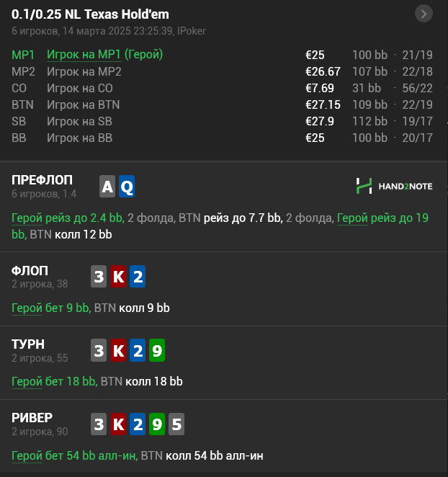Click 'Игрок на SB' player name
Screen dimensions: 448x477
79,121
